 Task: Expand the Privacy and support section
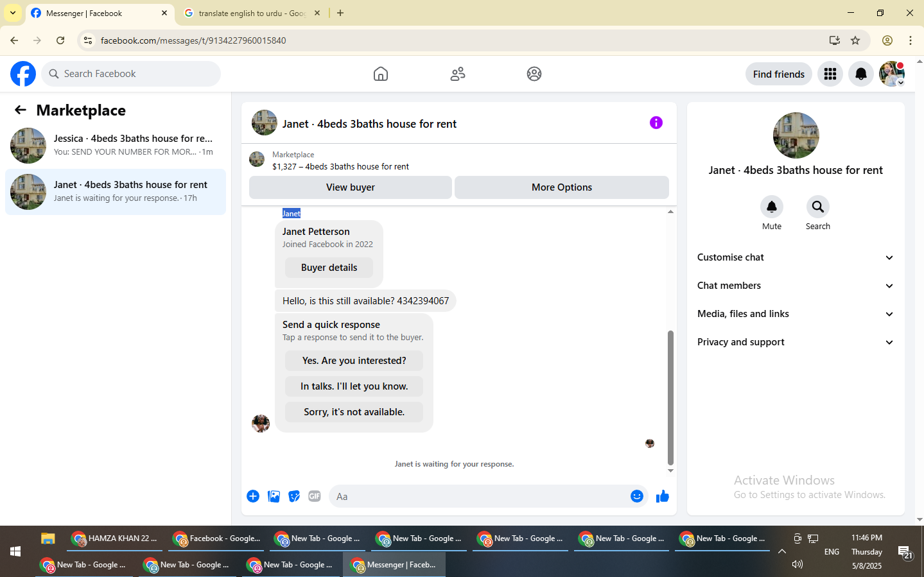(x=796, y=342)
